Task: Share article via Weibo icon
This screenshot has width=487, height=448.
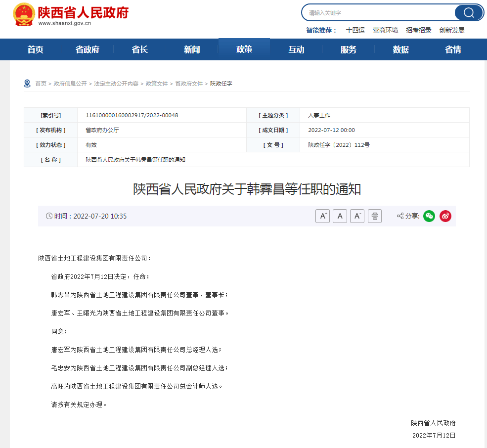Action: pyautogui.click(x=445, y=216)
